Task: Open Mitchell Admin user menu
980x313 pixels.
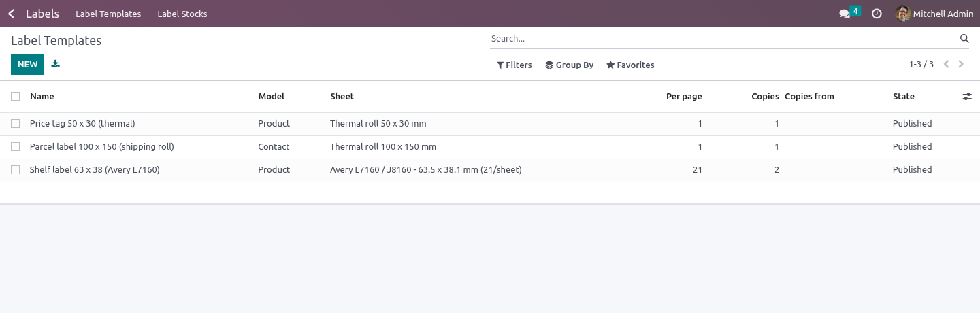Action: (934, 14)
